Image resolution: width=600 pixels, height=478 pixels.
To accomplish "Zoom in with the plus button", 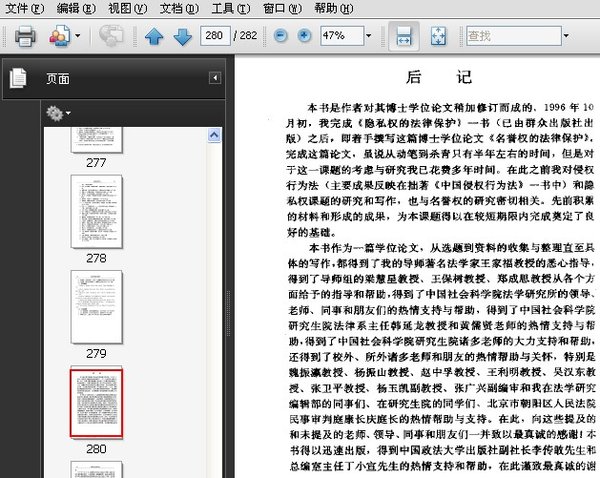I will click(x=303, y=37).
